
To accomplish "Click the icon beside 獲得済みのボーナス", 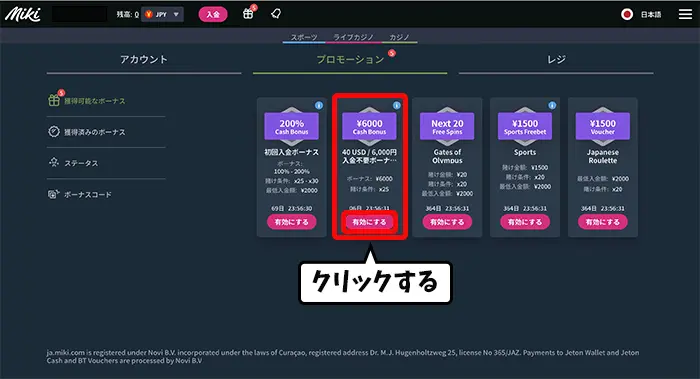I will (54, 132).
